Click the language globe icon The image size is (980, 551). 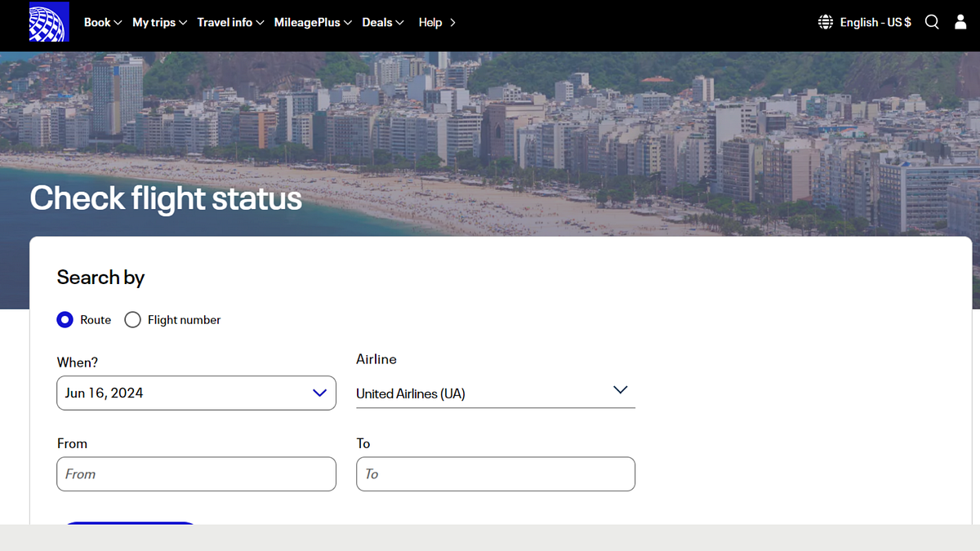click(x=826, y=22)
